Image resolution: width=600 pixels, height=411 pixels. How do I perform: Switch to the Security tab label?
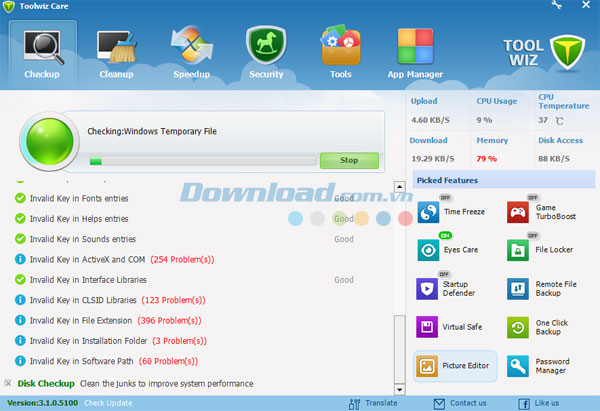coord(266,74)
